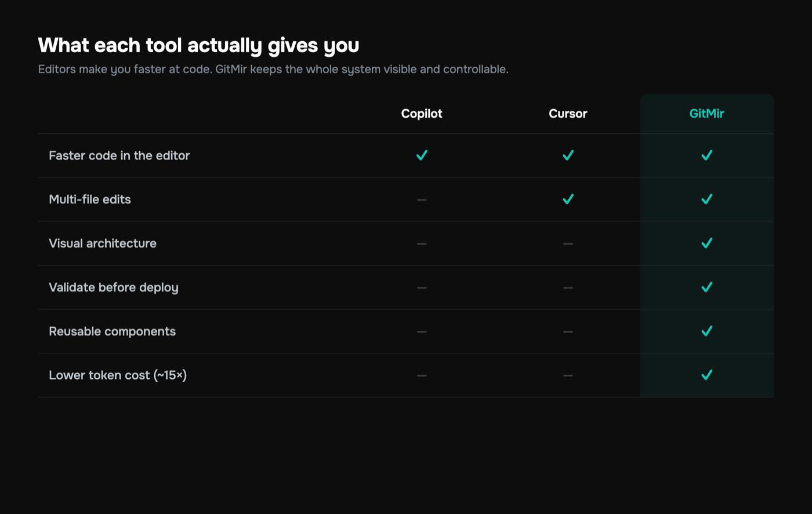Click subtitle starting 'Editors make you faster at code'

[x=273, y=70]
